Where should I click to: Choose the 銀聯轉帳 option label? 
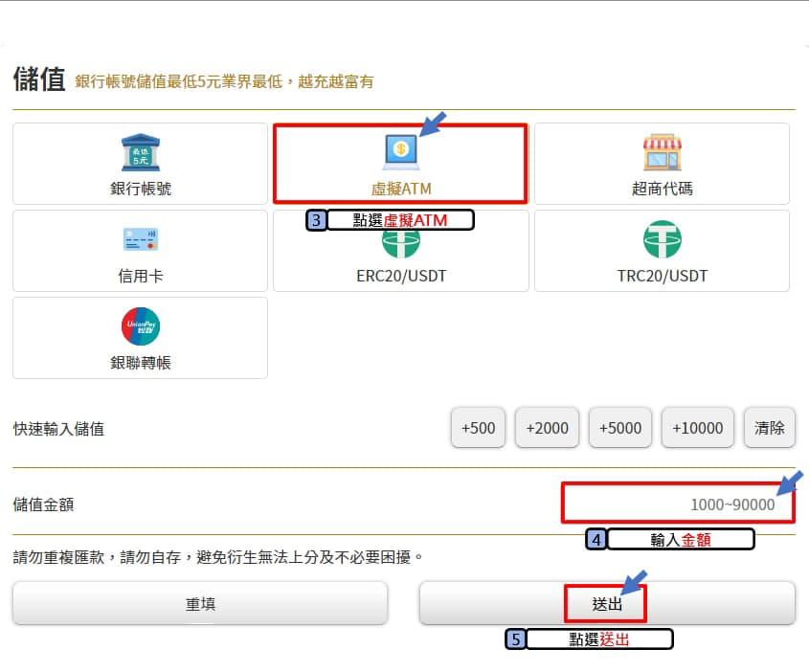(x=141, y=363)
